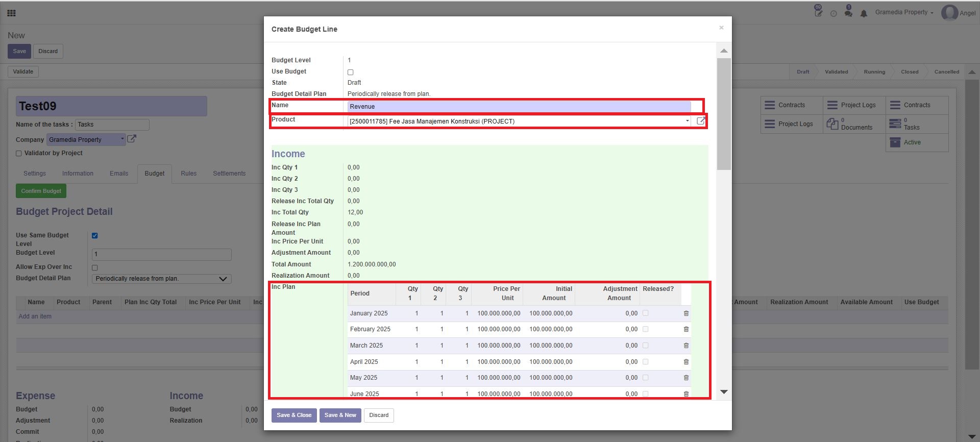Switch to the Settlements tab
Screen dimensions: 980x442
coord(229,174)
